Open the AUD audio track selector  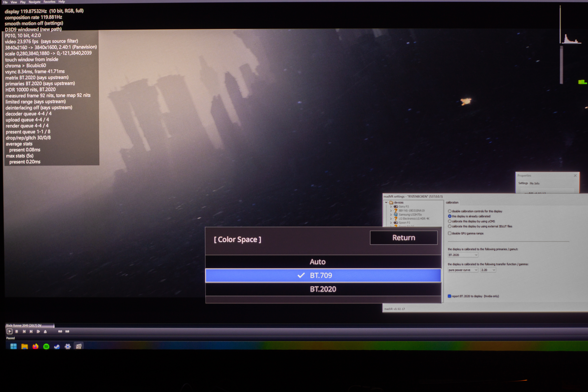click(x=60, y=331)
